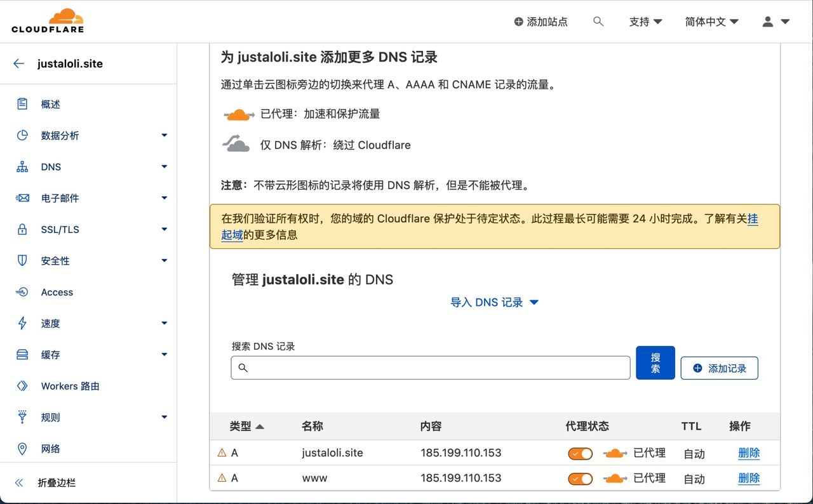813x504 pixels.
Task: Expand the 规则 sidebar section arrow
Action: [165, 417]
